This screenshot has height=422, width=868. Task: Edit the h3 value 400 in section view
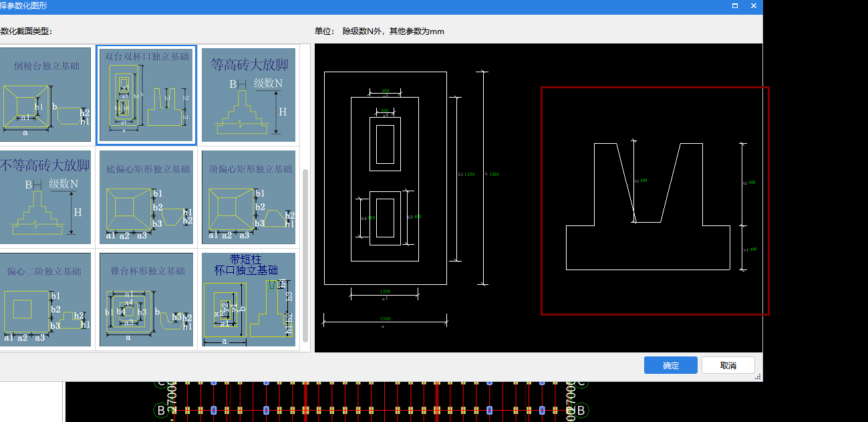pyautogui.click(x=643, y=181)
